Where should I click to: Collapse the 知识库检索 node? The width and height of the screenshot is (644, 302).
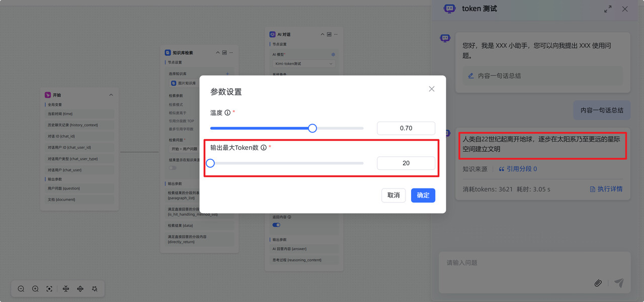218,52
